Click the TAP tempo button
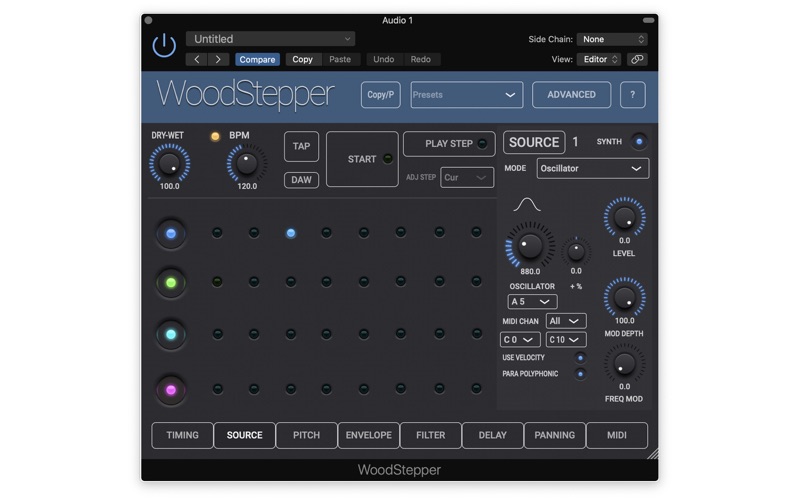Image resolution: width=800 pixels, height=500 pixels. 302,146
